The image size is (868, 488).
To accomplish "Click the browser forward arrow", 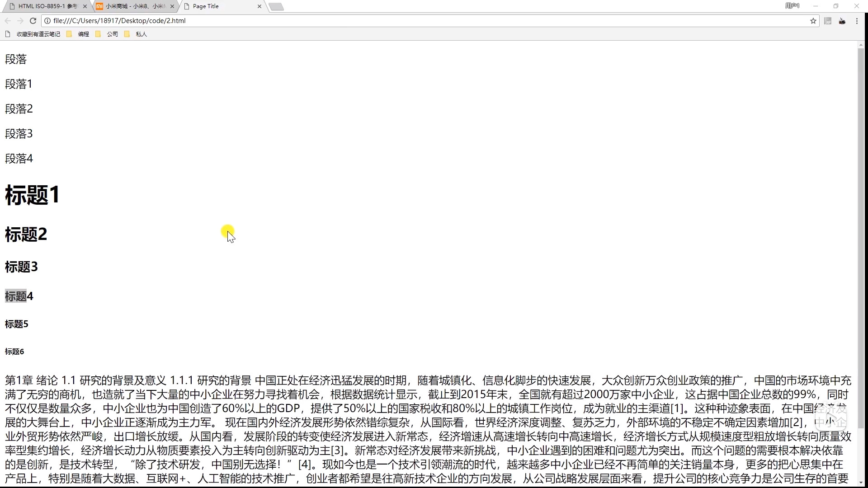I will click(20, 21).
